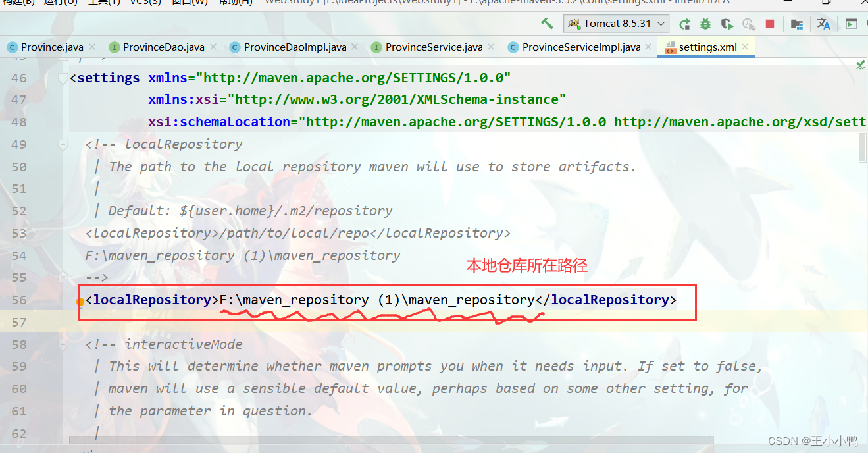Run with coverage shield icon

(727, 24)
